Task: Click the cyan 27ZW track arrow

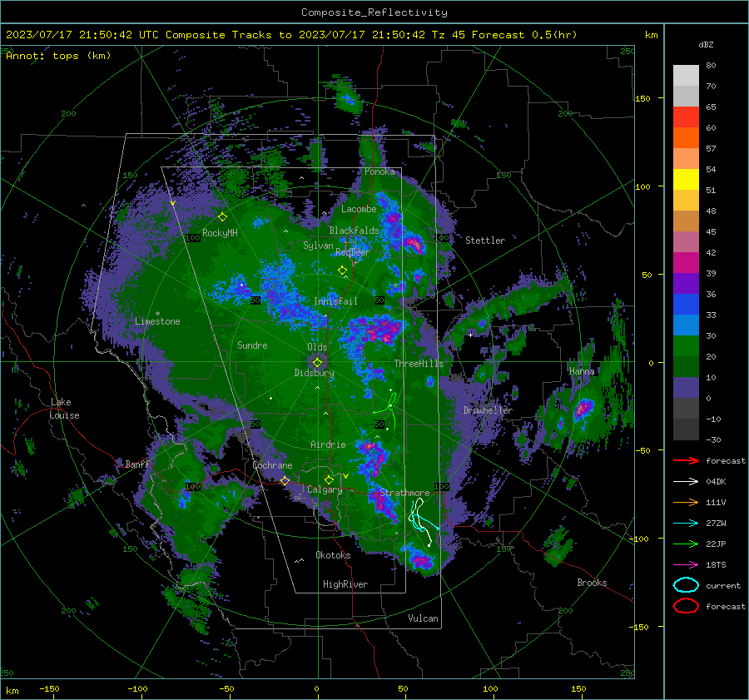Action: [x=686, y=524]
